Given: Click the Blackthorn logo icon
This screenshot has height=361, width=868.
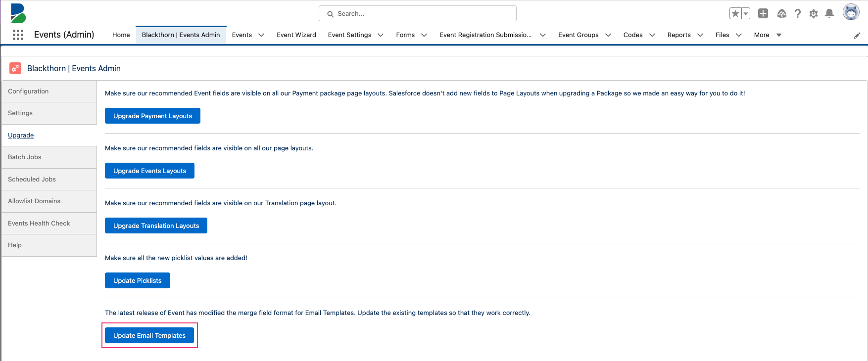Looking at the screenshot, I should coord(18,13).
